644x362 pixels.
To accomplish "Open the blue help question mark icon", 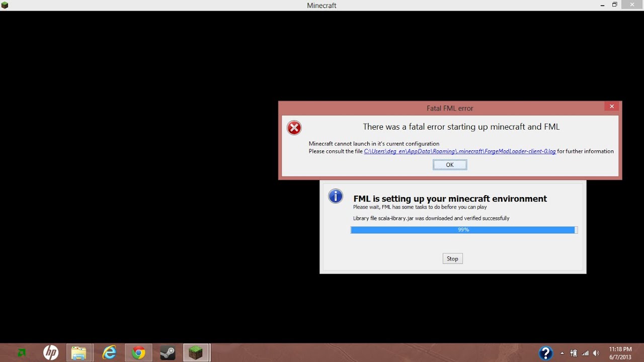I will [x=546, y=353].
